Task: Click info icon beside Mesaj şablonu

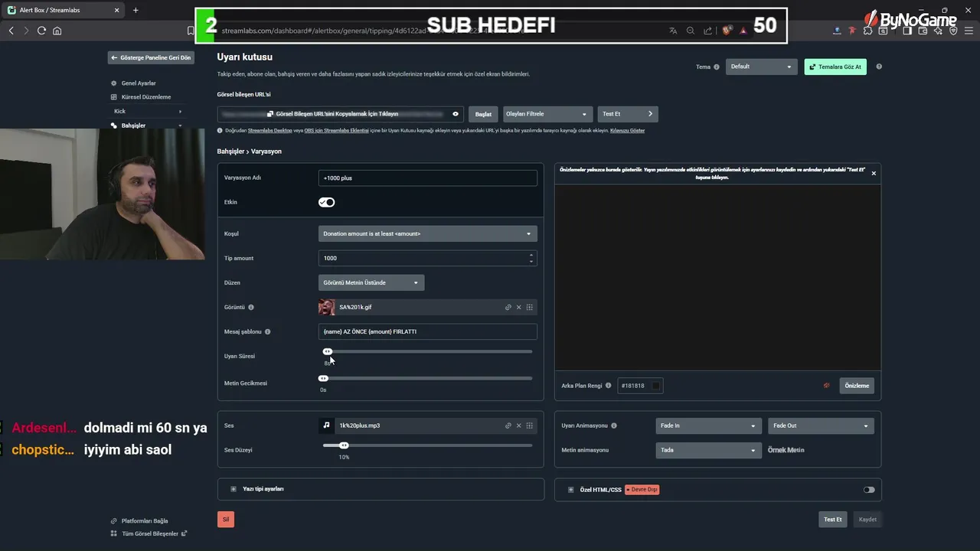Action: tap(267, 332)
